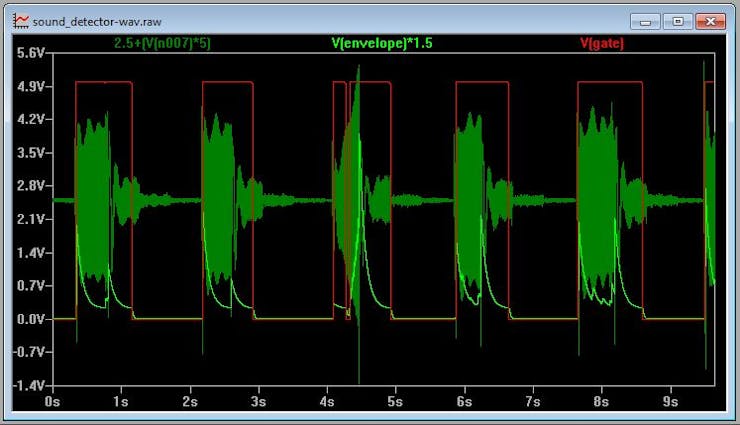Click the 8s time axis label
Image resolution: width=740 pixels, height=425 pixels.
point(601,401)
